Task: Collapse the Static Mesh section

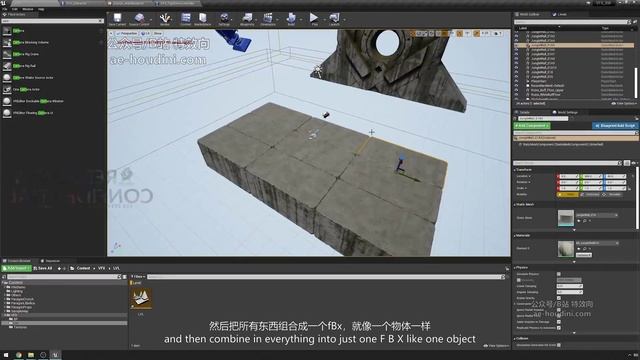Action: (515, 204)
